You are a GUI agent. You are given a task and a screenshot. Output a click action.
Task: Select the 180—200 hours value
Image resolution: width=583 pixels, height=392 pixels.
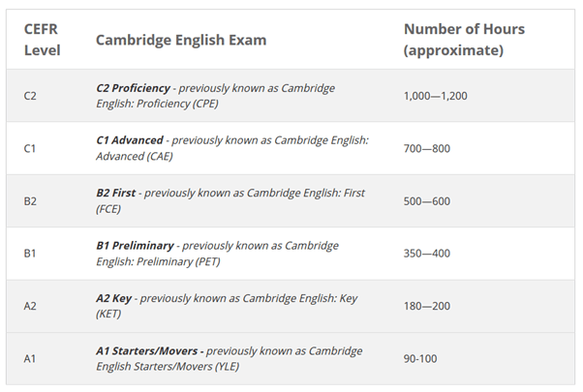pyautogui.click(x=427, y=306)
